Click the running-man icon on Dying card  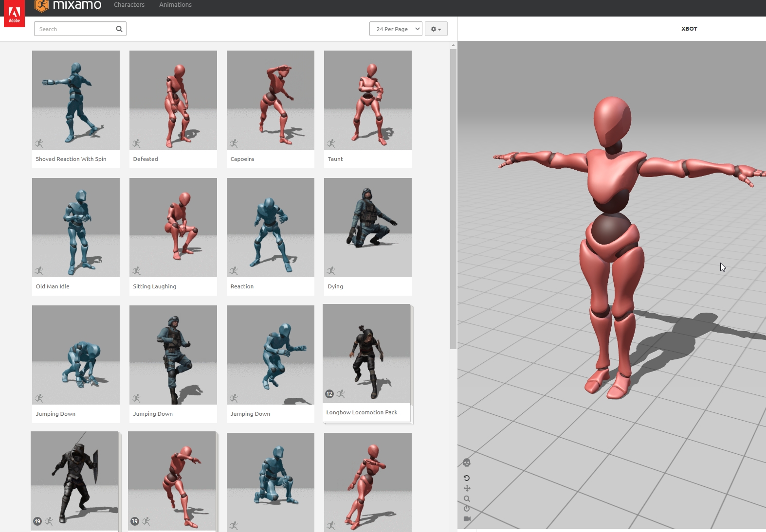point(331,270)
